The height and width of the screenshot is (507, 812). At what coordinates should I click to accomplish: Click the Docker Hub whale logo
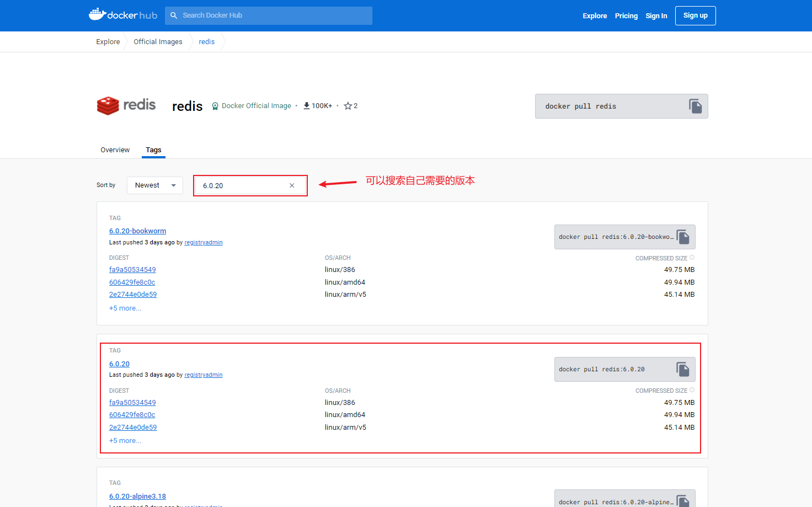click(123, 14)
